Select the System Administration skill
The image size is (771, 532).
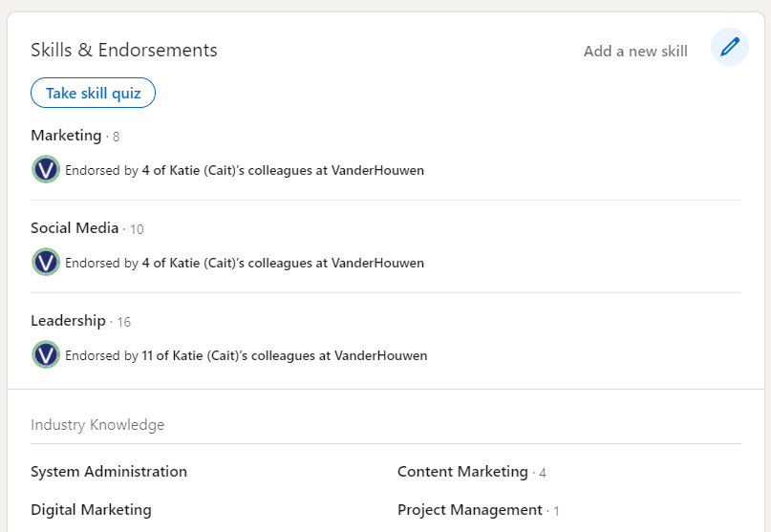coord(109,472)
